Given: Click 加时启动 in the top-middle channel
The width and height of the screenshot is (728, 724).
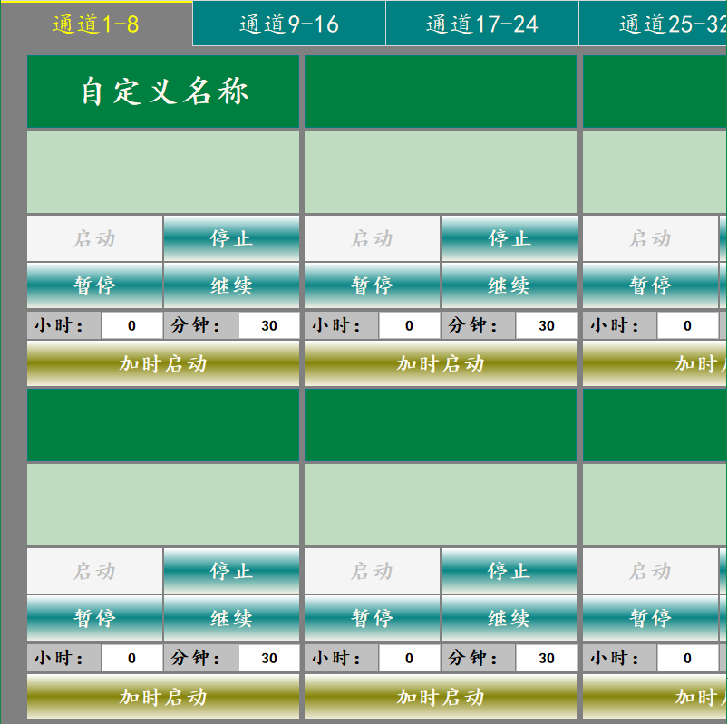Looking at the screenshot, I should pyautogui.click(x=441, y=363).
